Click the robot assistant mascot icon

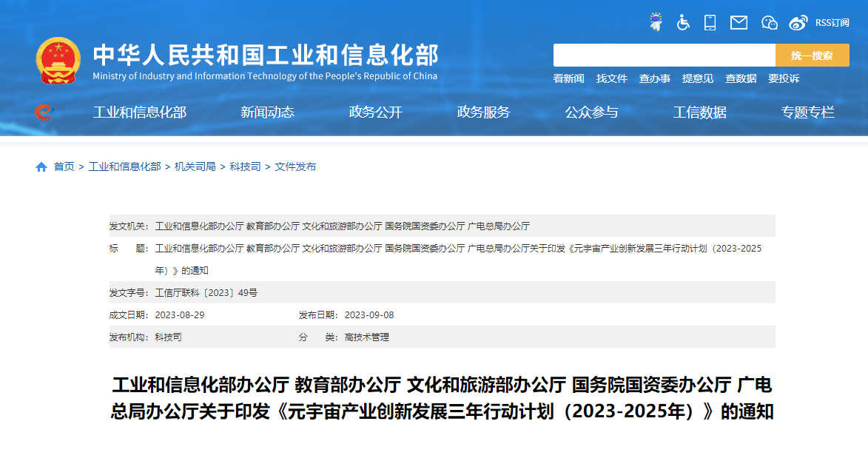656,22
